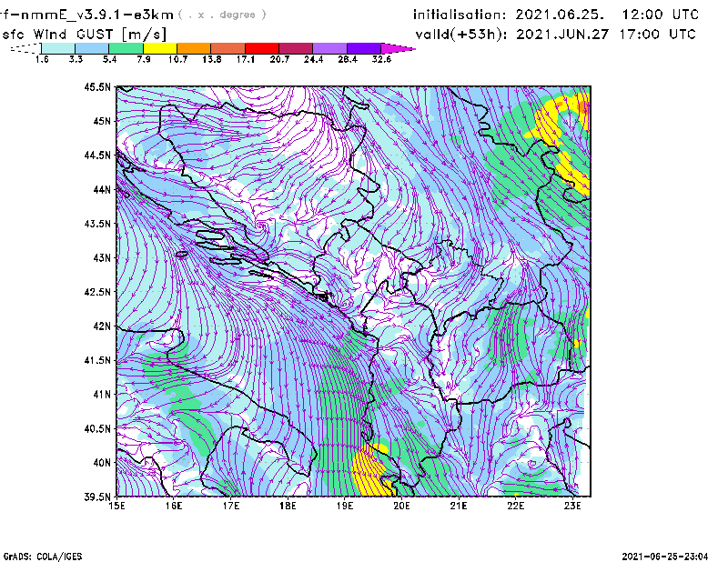Pick the orange legend swatch after 10.7
This screenshot has width=728, height=562.
[x=194, y=48]
